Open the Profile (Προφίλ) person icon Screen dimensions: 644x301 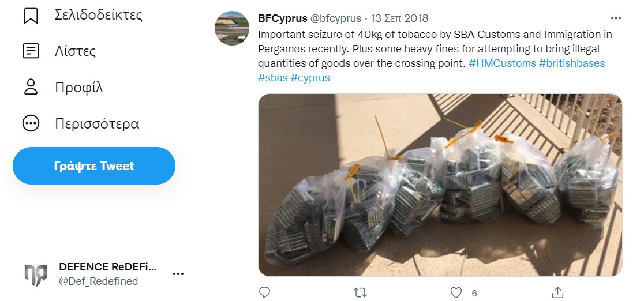point(30,88)
